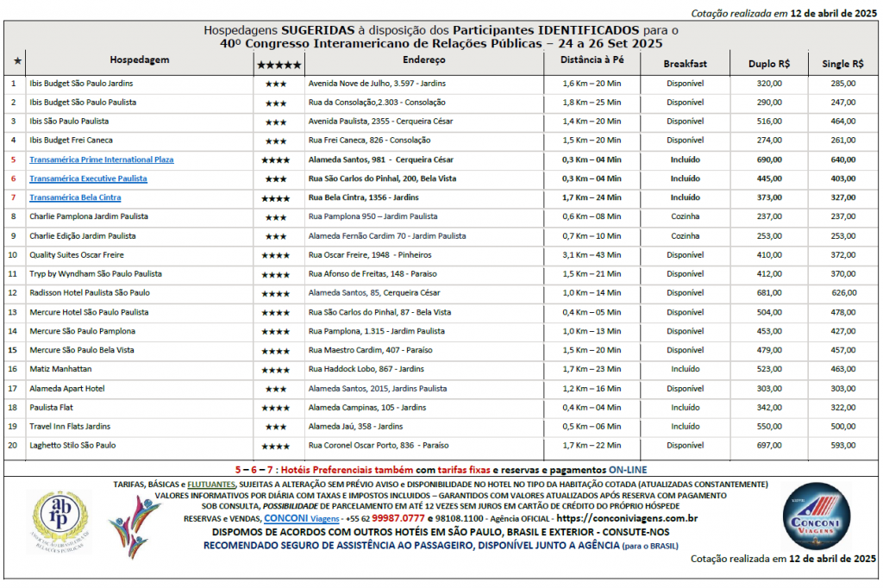
Task: Select the Paulista Flat hotel name
Action: coord(51,407)
